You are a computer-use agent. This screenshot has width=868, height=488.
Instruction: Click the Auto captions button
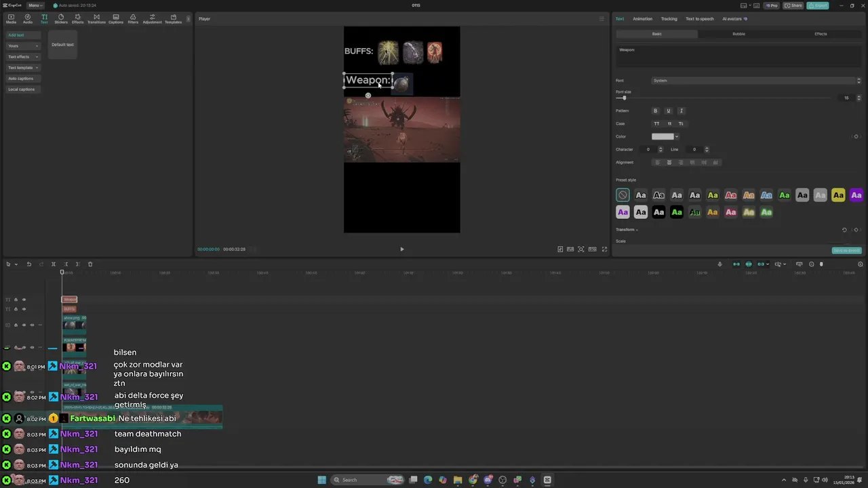tap(23, 79)
